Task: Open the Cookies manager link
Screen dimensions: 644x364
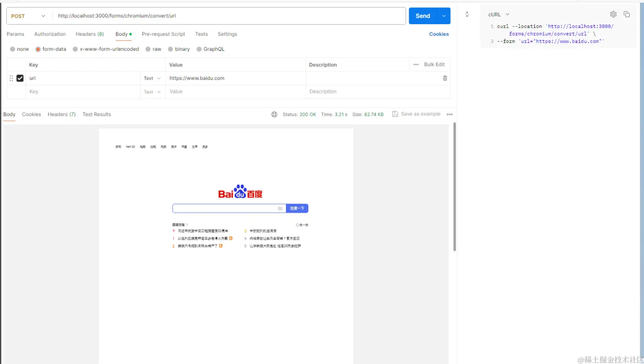Action: pyautogui.click(x=438, y=34)
